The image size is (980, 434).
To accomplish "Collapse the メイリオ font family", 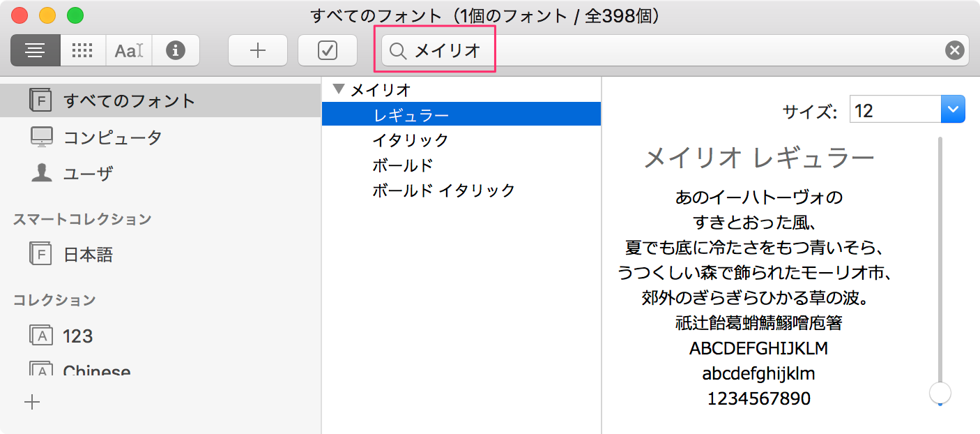I will click(x=339, y=89).
